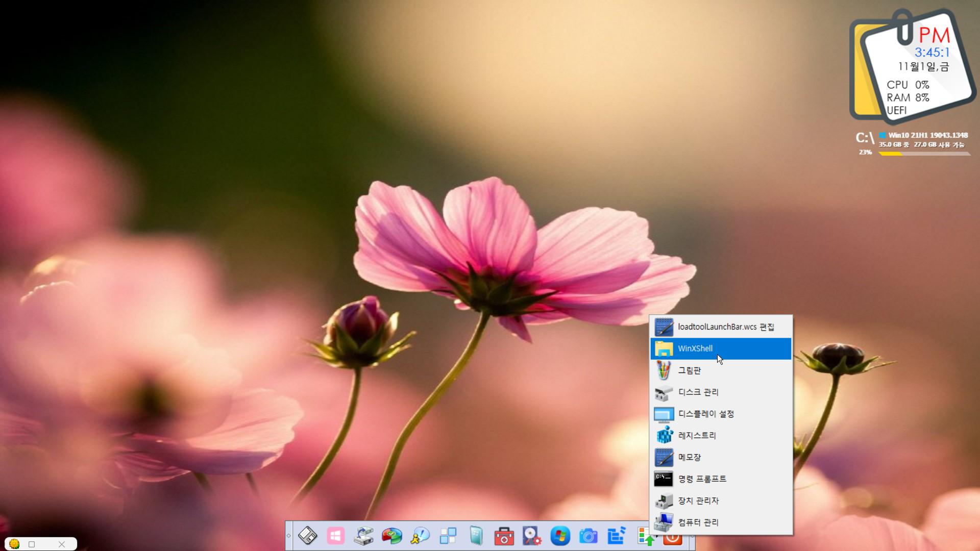The height and width of the screenshot is (551, 980).
Task: Click the 'RAM 8%' readout
Action: point(908,97)
